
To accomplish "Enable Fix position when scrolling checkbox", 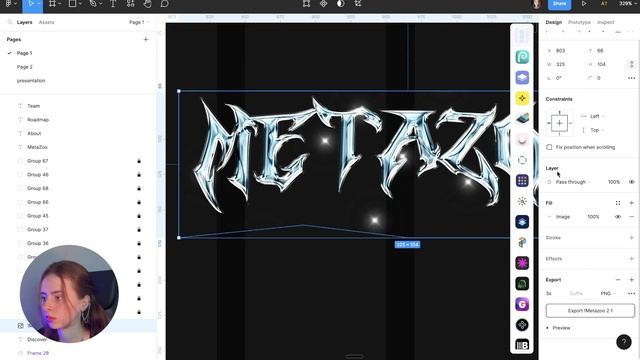I will click(549, 147).
